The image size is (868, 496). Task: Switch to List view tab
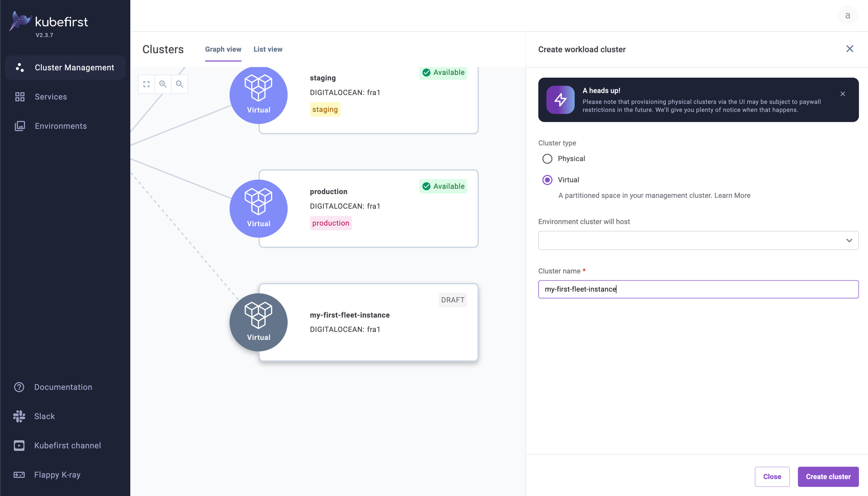click(x=268, y=49)
